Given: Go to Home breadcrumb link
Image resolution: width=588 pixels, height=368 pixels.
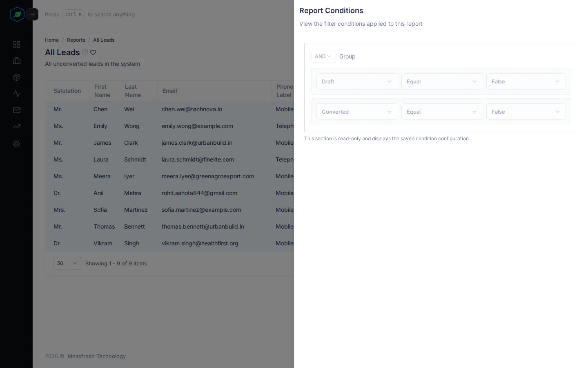Looking at the screenshot, I should (52, 40).
